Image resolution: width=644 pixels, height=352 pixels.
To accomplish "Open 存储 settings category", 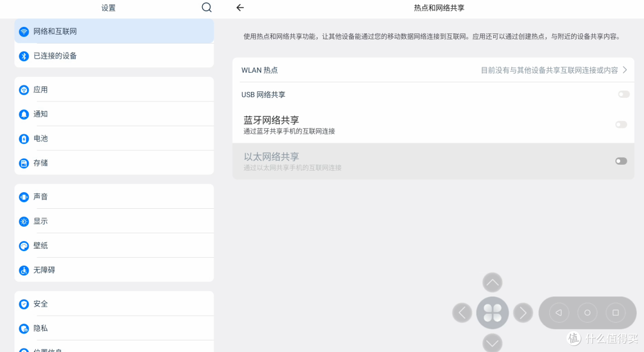I will 114,163.
